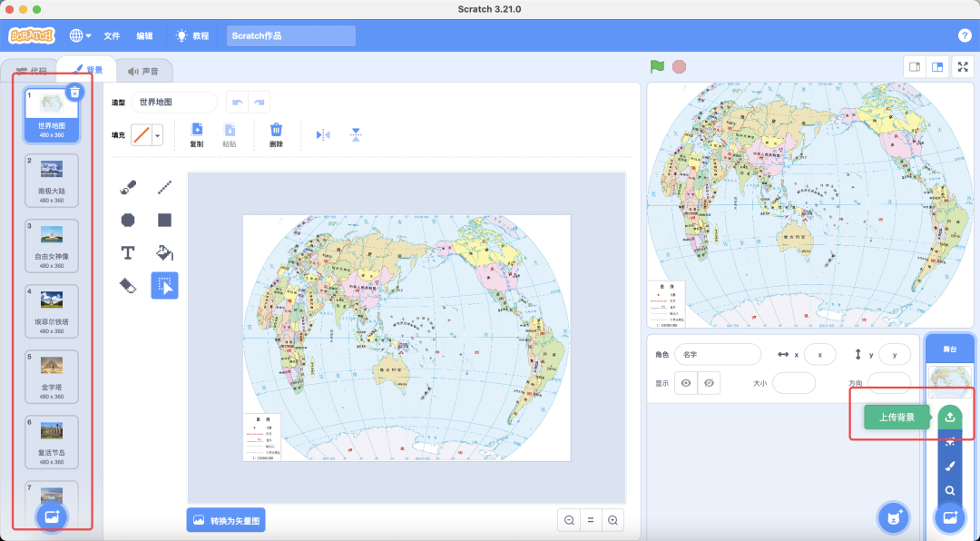Select the 埃菲尔铁塔 backdrop thumbnail

(x=51, y=311)
